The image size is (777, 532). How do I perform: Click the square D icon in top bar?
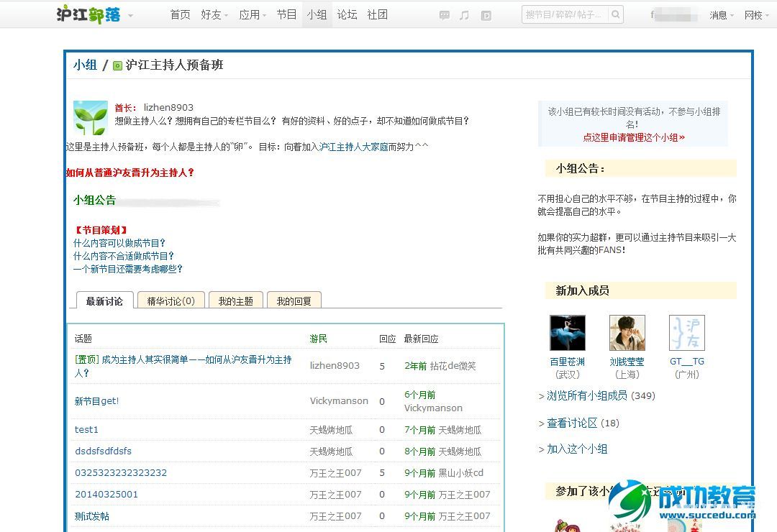[486, 15]
